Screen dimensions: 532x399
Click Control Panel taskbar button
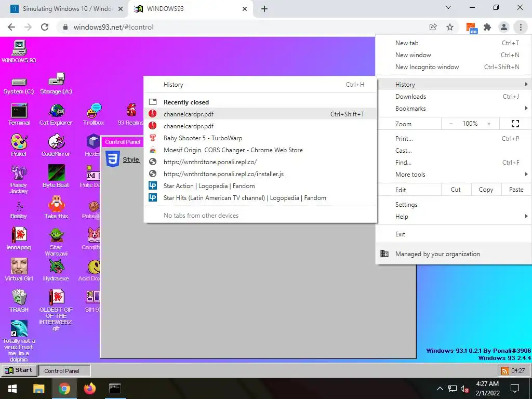(64, 370)
